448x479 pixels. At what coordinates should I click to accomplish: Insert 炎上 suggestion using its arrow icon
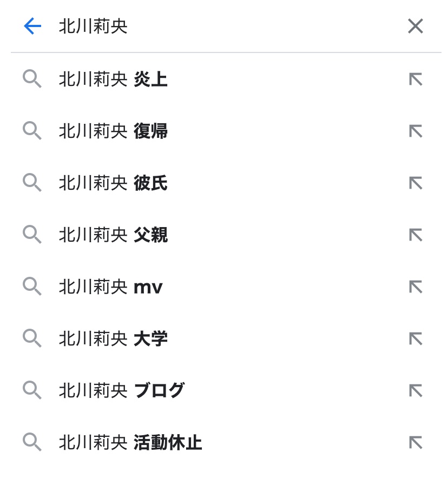[415, 80]
